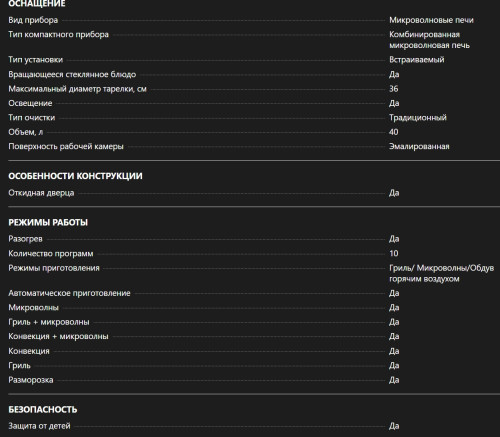The width and height of the screenshot is (500, 437).
Task: Select the value Традиционный
Action: 418,118
